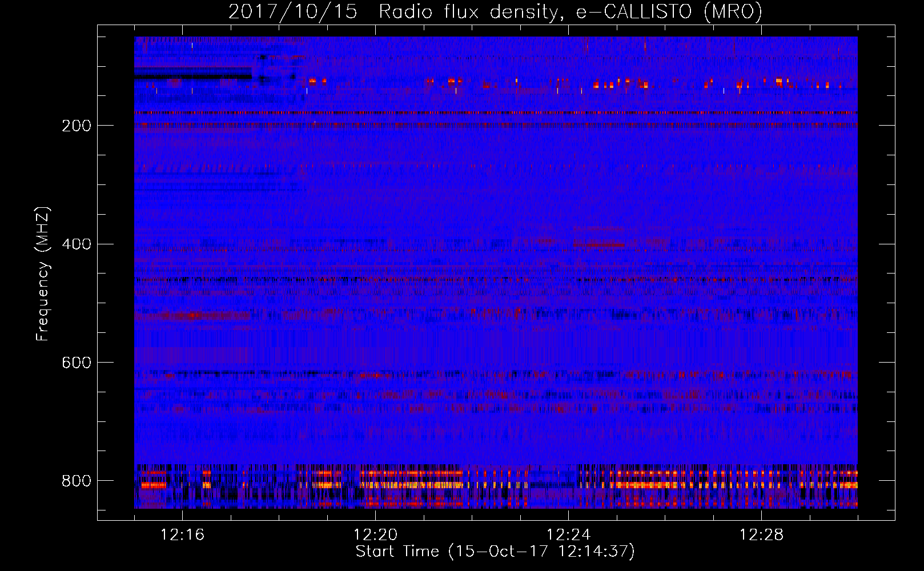Click the "Start Time (15-Oct-17 12:14:37)" axis label
Image resolution: width=924 pixels, height=571 pixels.
click(495, 552)
